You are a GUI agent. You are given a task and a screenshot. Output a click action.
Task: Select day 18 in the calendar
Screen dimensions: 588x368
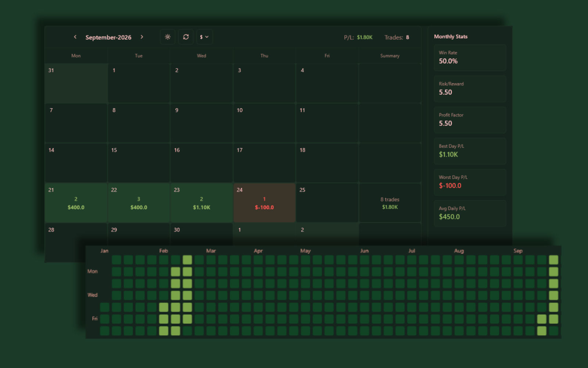327,163
